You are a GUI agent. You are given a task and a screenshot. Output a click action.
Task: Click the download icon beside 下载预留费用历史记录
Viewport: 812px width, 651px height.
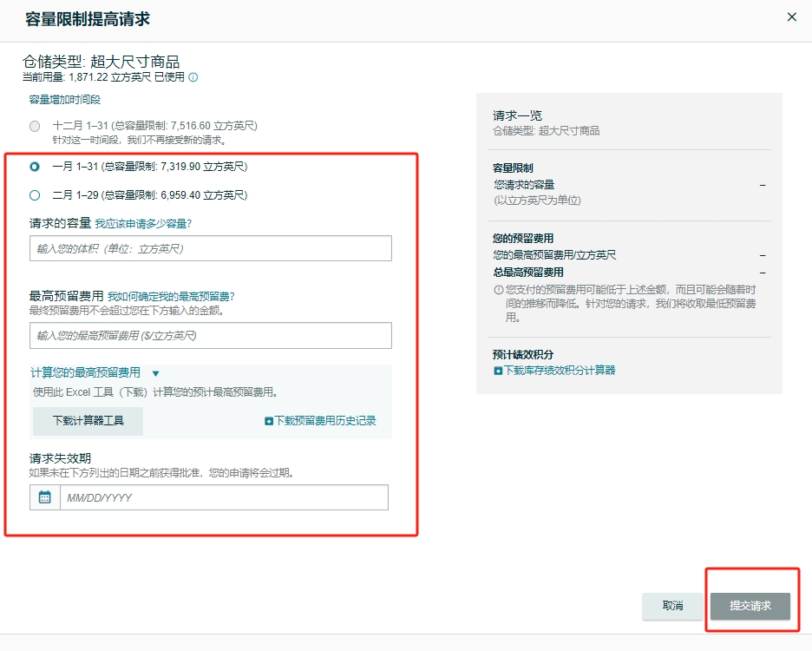269,419
